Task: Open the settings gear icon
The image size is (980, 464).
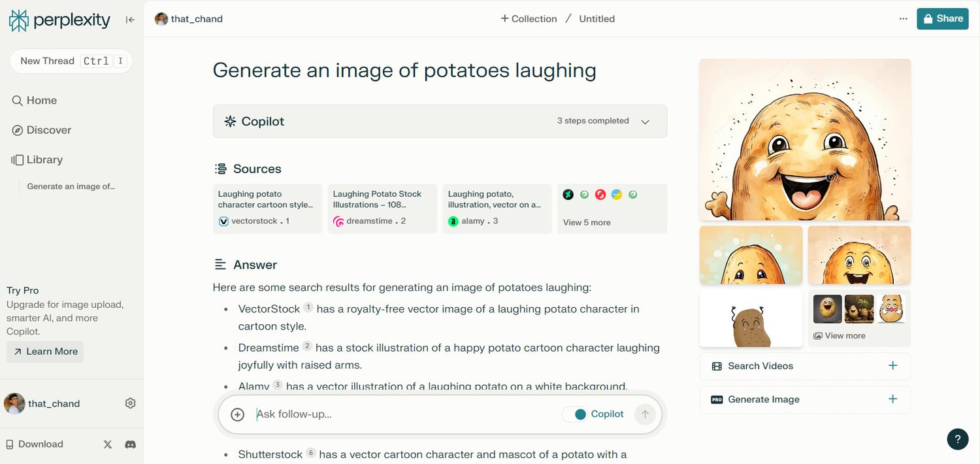Action: [x=130, y=403]
